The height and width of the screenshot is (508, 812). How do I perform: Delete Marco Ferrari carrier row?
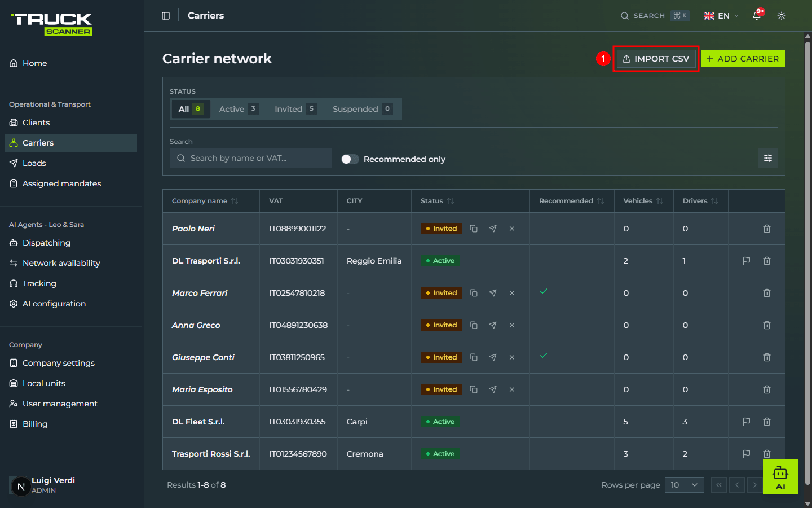point(767,293)
